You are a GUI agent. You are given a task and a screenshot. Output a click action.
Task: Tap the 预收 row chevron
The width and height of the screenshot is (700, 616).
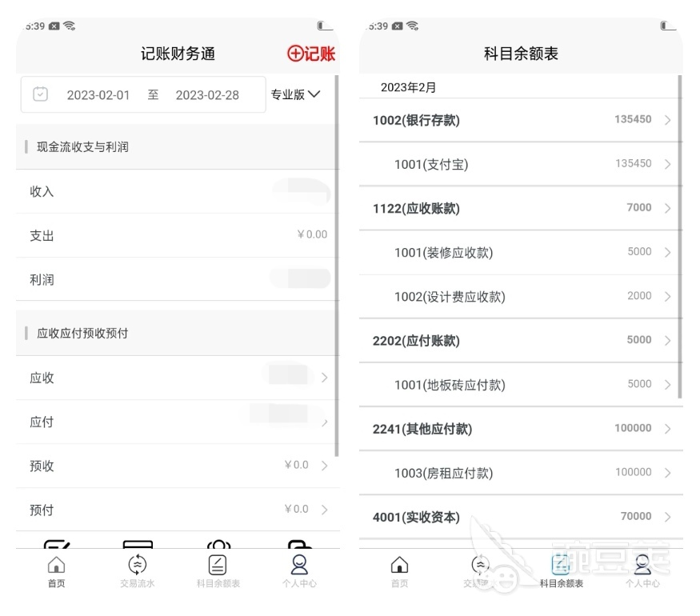tap(325, 466)
